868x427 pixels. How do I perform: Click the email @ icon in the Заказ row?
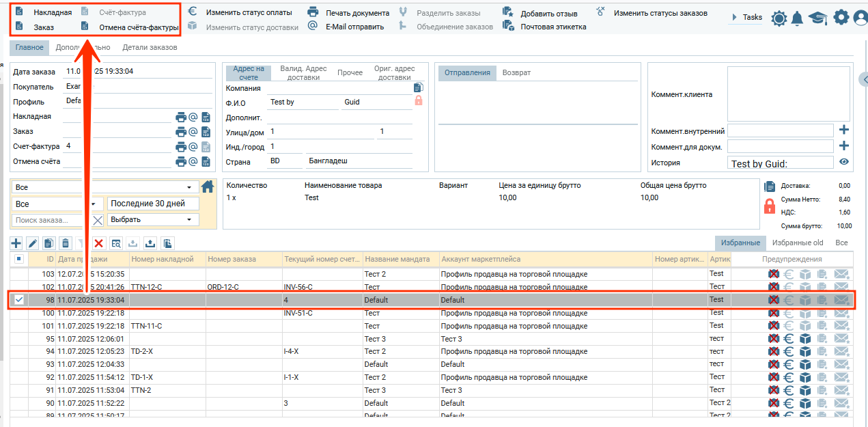click(193, 132)
